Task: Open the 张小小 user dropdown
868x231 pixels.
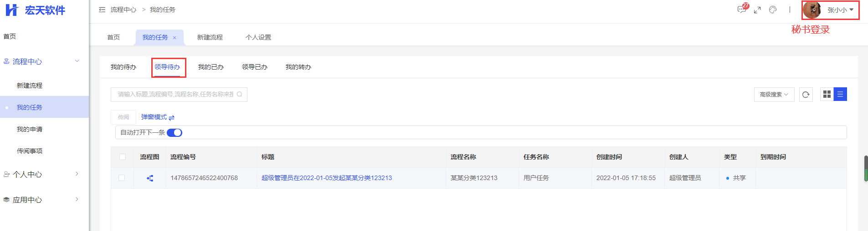Action: (840, 10)
